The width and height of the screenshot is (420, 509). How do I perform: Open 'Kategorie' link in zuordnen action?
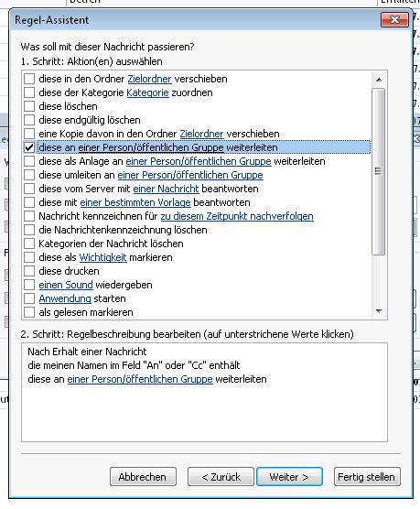click(x=147, y=92)
